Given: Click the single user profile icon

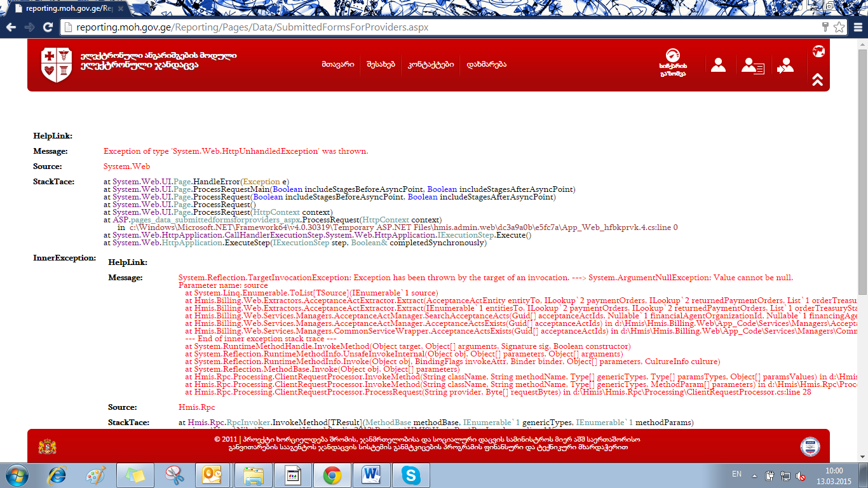Looking at the screenshot, I should 718,65.
